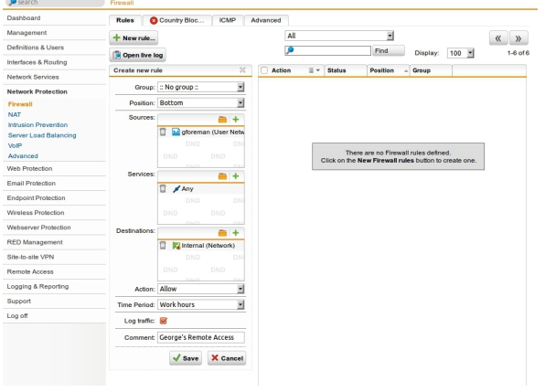The height and width of the screenshot is (392, 545).
Task: Select VoIP link in sidebar
Action: pyautogui.click(x=15, y=145)
